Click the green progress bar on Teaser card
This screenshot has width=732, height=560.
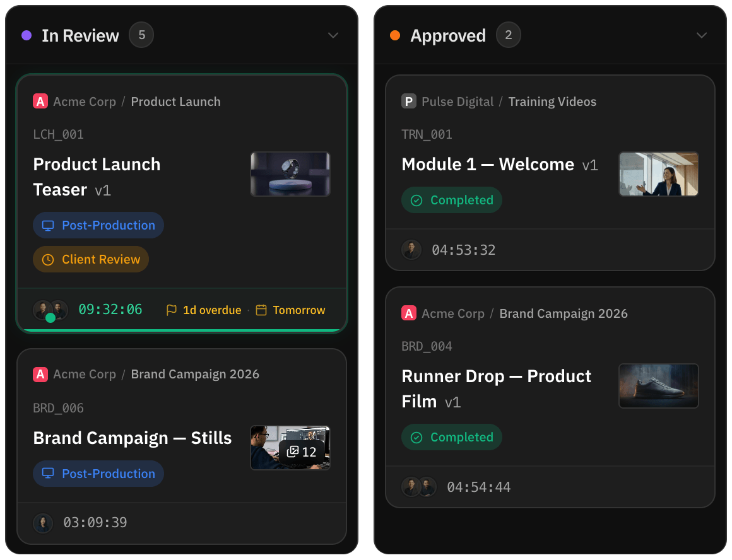[x=182, y=330]
